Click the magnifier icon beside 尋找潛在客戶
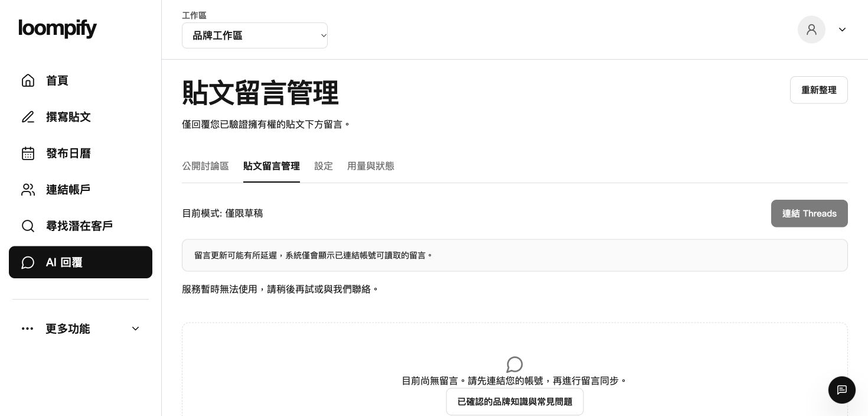The width and height of the screenshot is (868, 416). tap(28, 226)
